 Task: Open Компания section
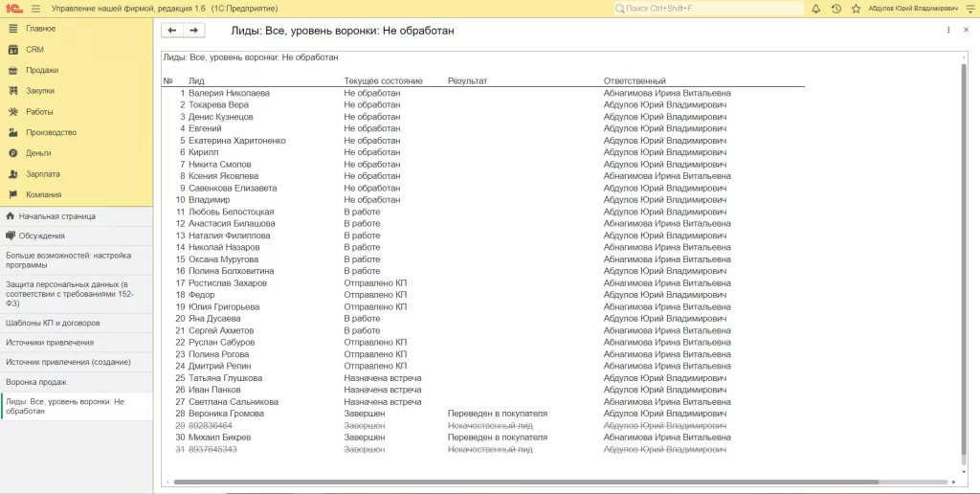tap(44, 194)
